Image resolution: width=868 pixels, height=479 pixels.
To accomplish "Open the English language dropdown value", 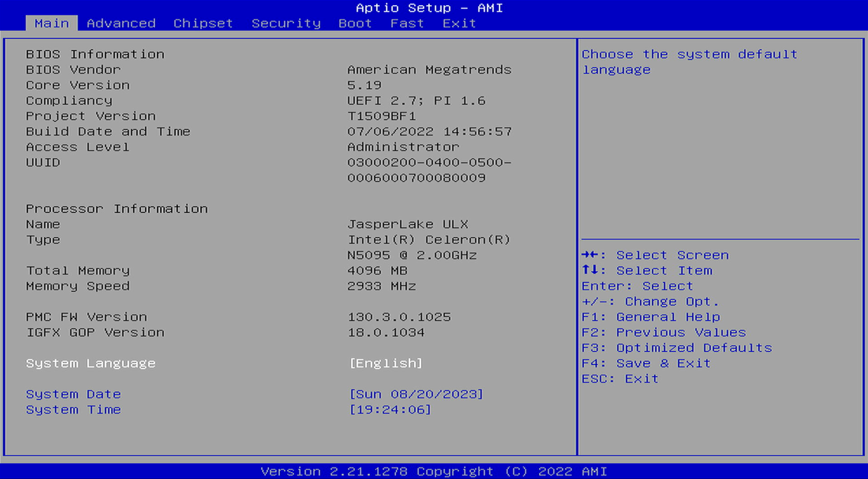I will pyautogui.click(x=385, y=363).
